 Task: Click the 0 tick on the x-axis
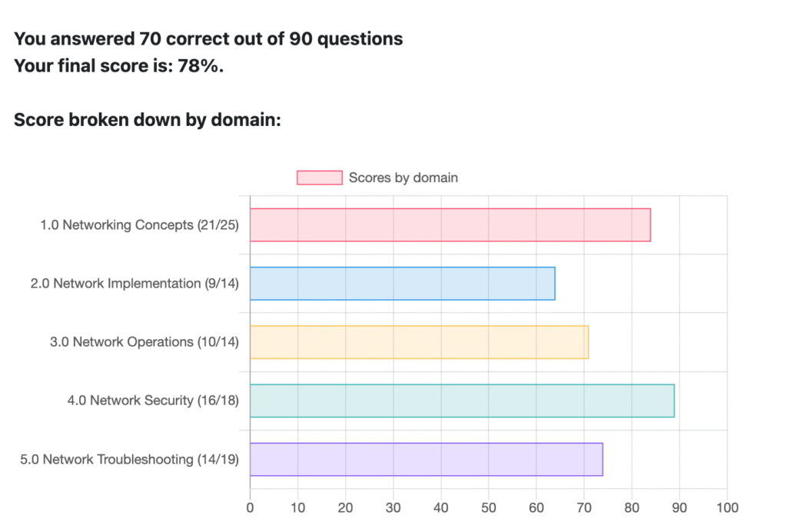tap(250, 507)
